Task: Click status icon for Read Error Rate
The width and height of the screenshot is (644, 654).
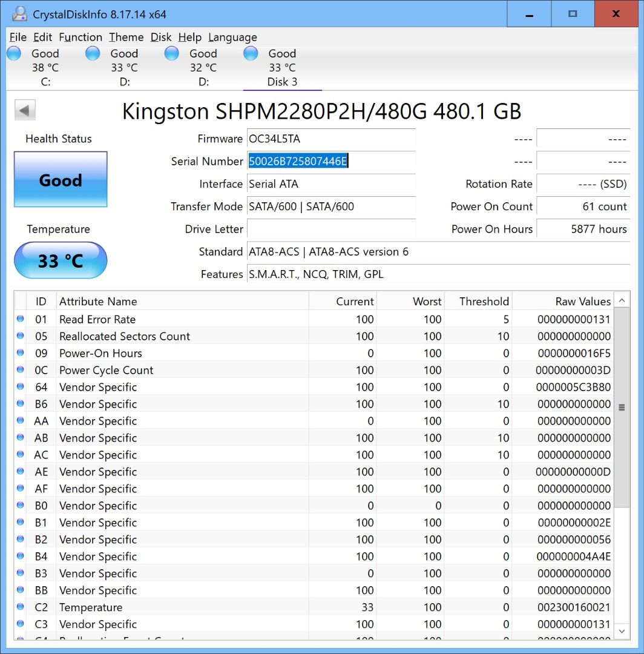Action: click(20, 319)
